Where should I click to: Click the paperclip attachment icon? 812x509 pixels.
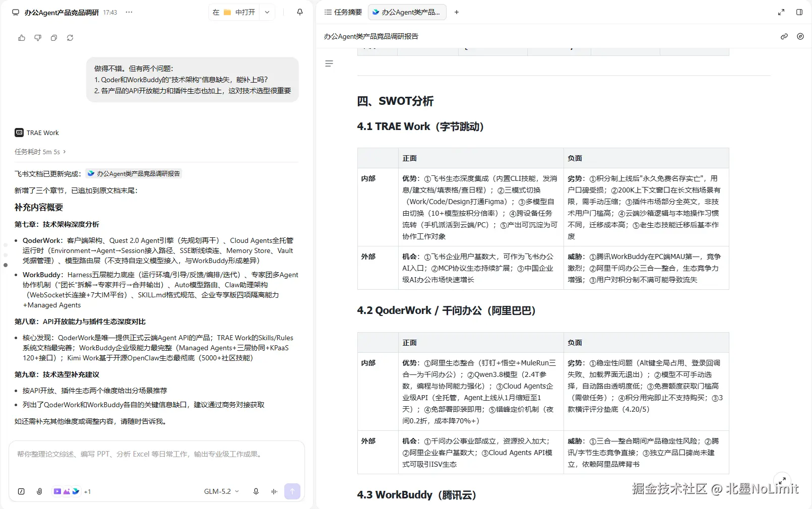point(39,491)
